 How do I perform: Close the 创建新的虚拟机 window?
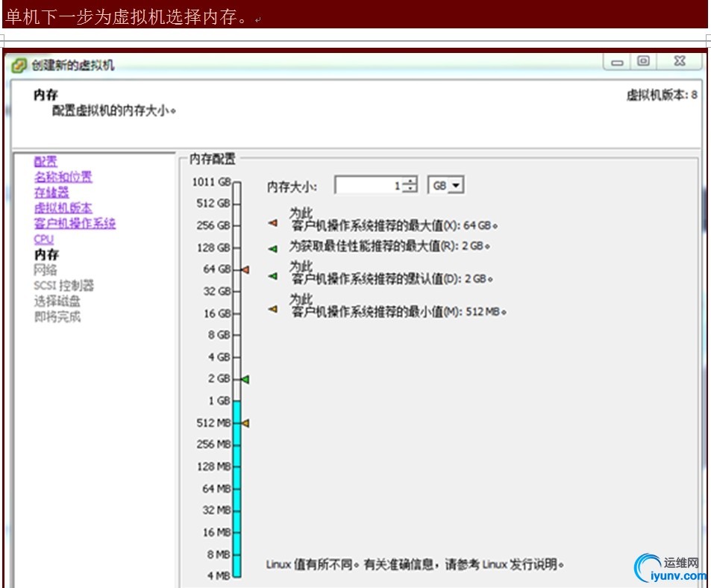[679, 61]
